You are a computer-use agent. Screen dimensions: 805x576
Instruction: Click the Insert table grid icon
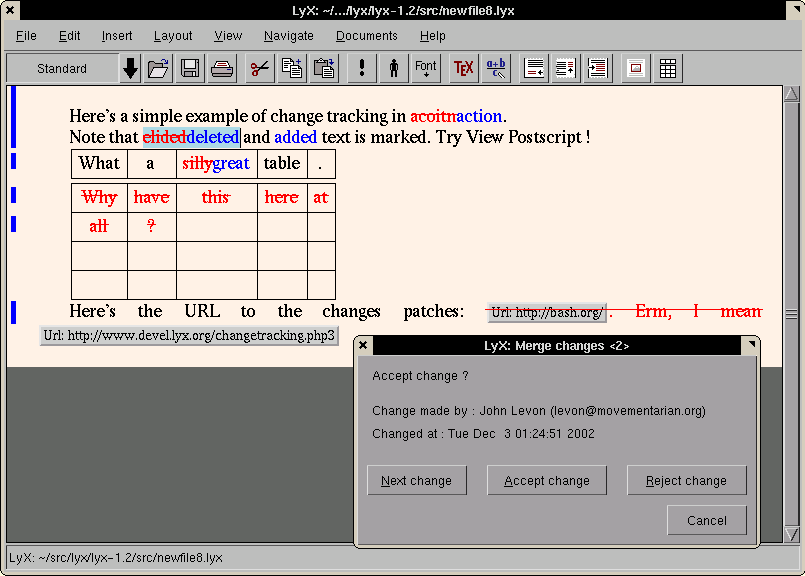668,69
